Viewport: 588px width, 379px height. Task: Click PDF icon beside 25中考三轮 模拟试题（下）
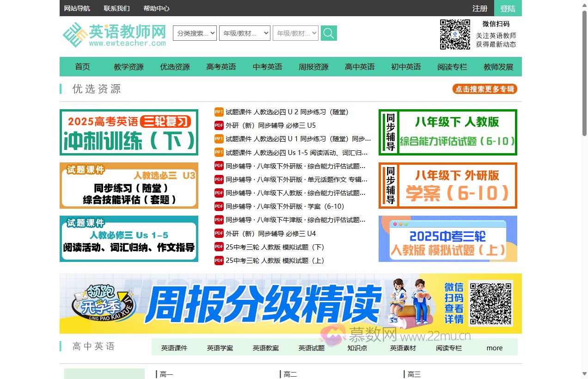coord(219,247)
